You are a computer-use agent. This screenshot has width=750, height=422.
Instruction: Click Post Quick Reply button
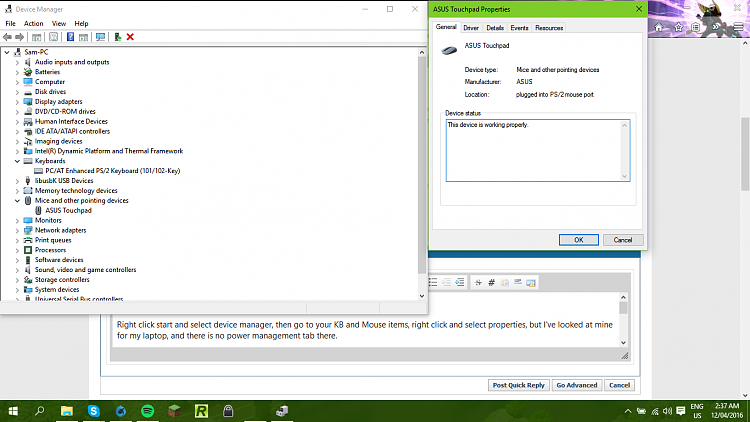coord(518,385)
